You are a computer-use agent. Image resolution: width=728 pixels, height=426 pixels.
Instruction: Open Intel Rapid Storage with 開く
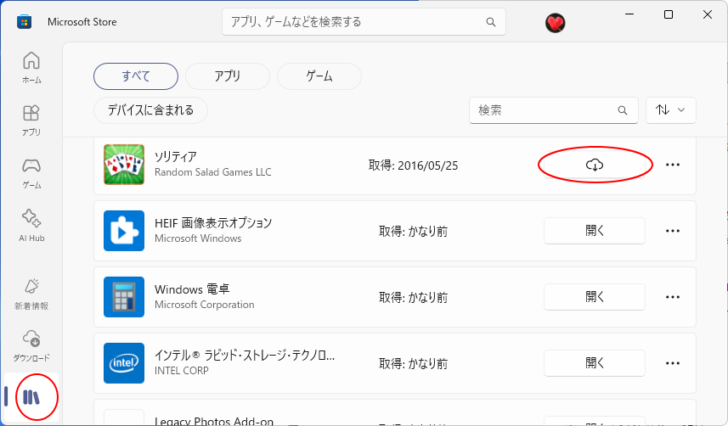[595, 363]
